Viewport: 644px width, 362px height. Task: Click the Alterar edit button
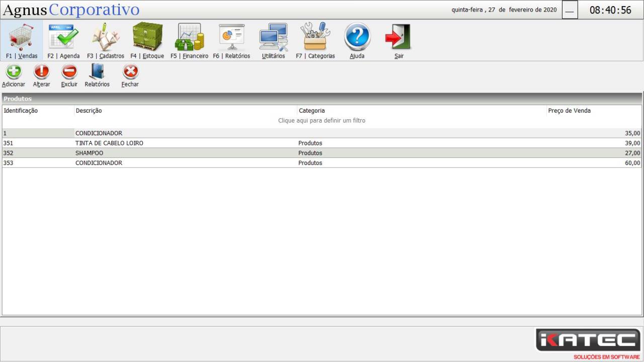pyautogui.click(x=41, y=73)
